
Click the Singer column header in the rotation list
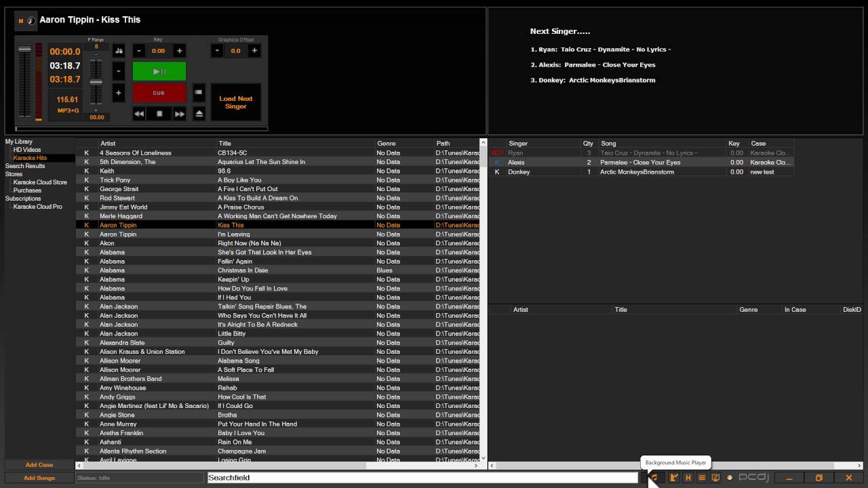543,143
